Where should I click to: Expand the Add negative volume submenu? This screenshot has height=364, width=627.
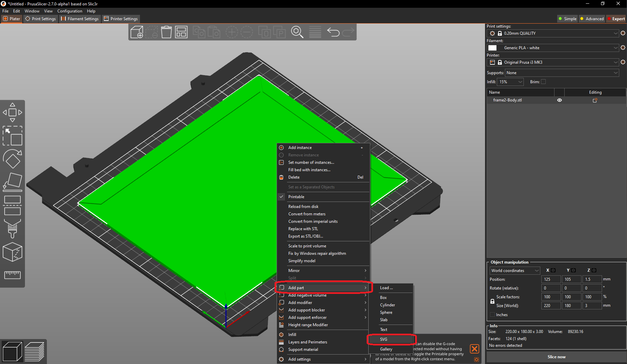323,295
